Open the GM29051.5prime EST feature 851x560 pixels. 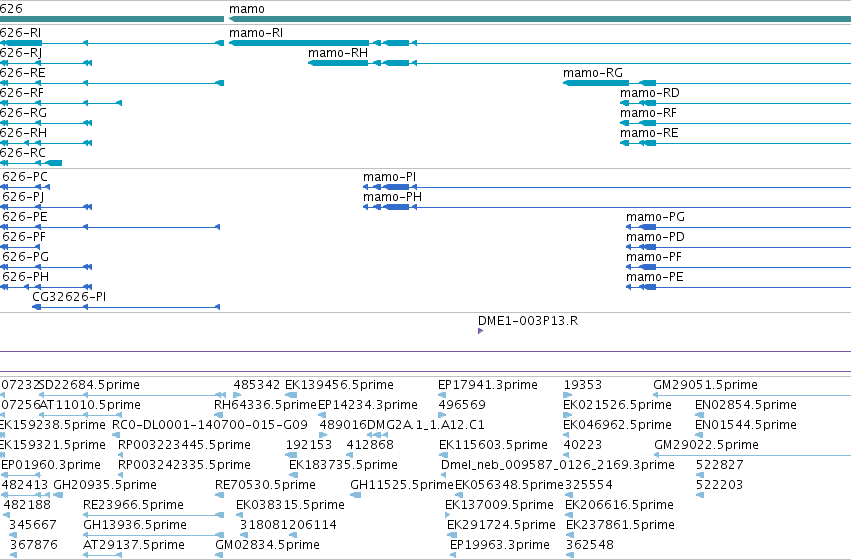[x=752, y=395]
